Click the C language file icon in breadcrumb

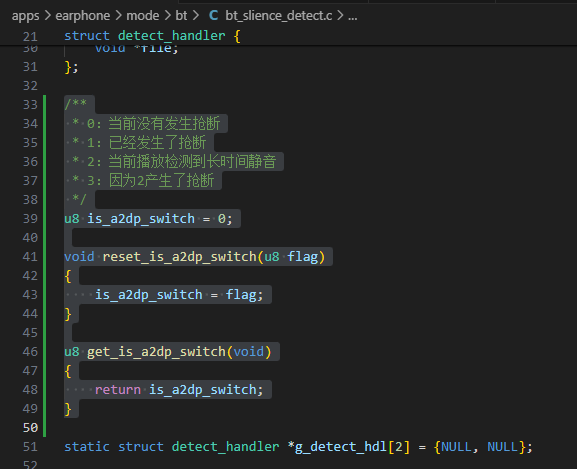pos(213,16)
